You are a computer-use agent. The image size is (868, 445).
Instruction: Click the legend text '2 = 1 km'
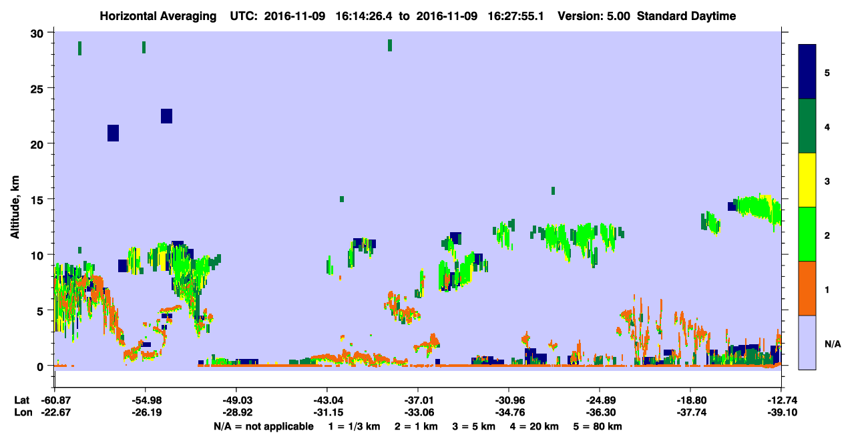pyautogui.click(x=415, y=426)
